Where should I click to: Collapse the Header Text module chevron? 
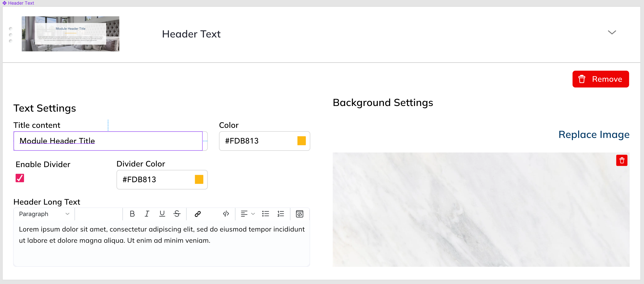click(612, 32)
